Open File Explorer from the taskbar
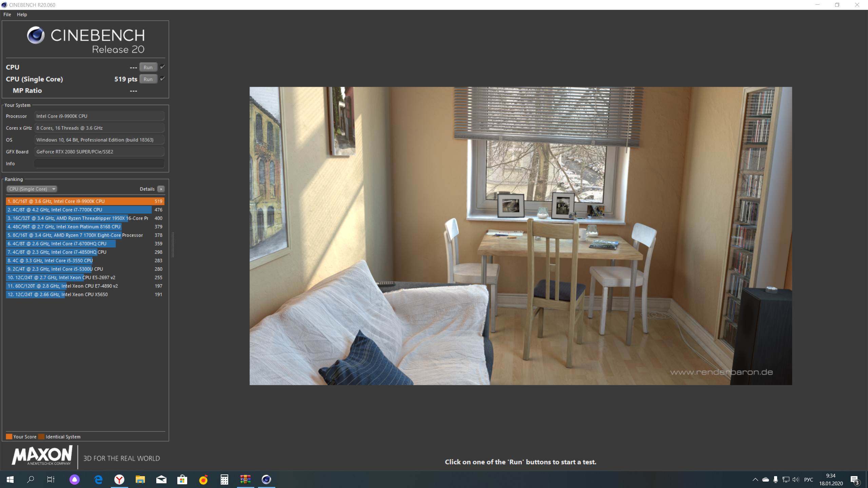868x488 pixels. click(x=140, y=480)
